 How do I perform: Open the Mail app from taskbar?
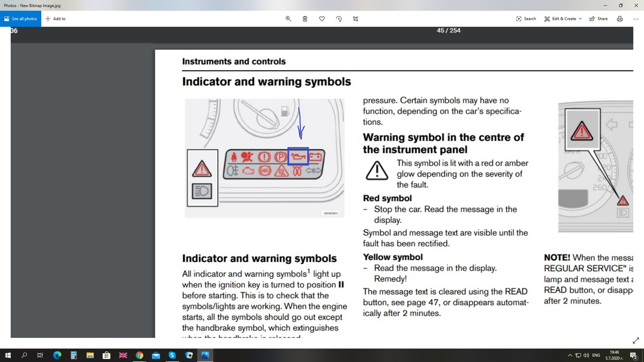click(156, 355)
